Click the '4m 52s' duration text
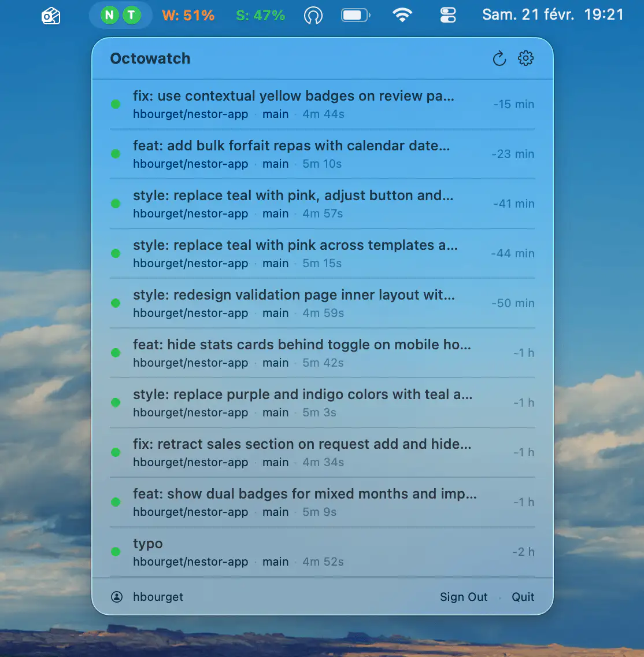Viewport: 644px width, 657px height. [x=323, y=562]
